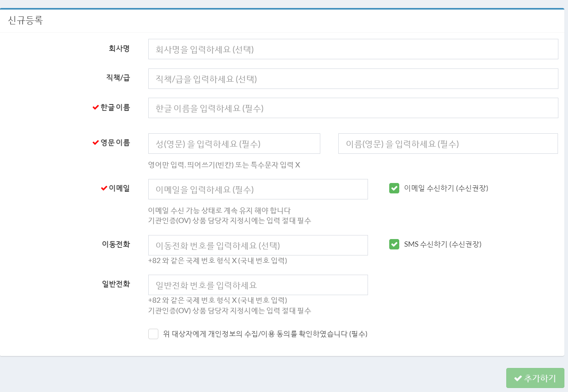Select the 일반전화 번호 input field
The image size is (568, 392).
tap(258, 285)
